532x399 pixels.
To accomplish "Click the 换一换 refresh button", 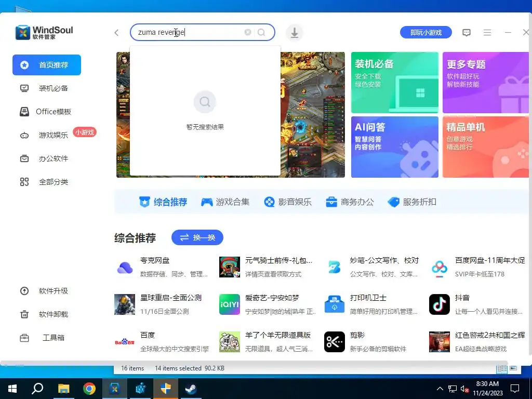I will 197,237.
